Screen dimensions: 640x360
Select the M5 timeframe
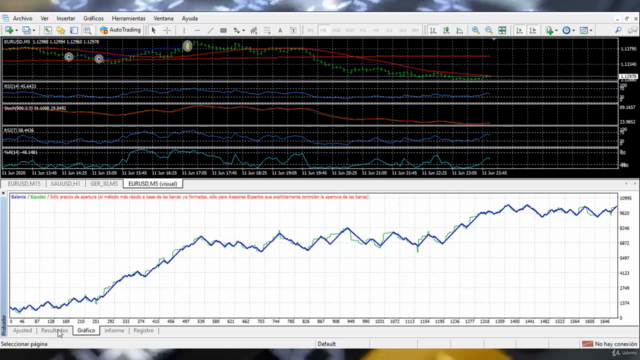323,30
